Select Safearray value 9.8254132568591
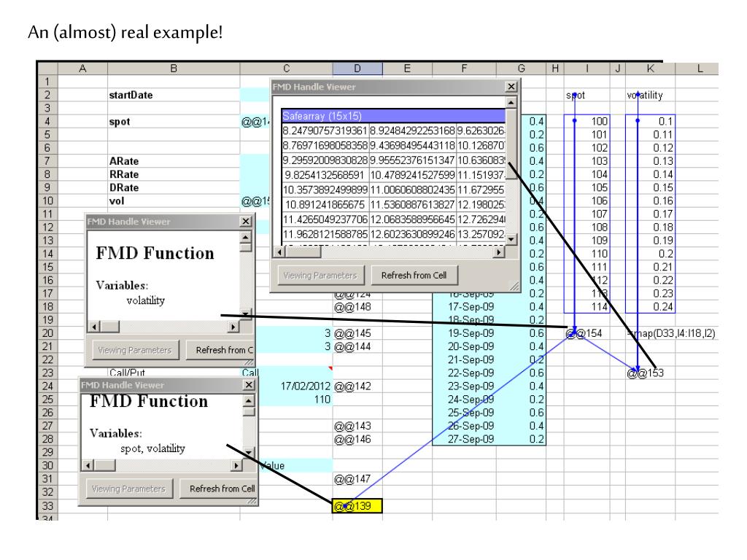This screenshot has height=560, width=747. pos(325,175)
